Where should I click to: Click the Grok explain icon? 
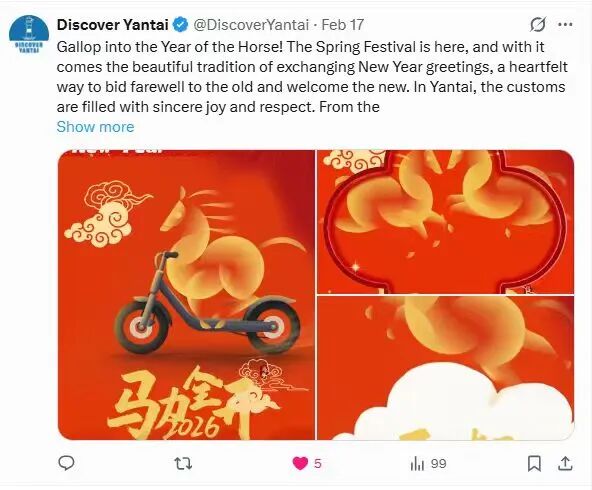point(537,25)
